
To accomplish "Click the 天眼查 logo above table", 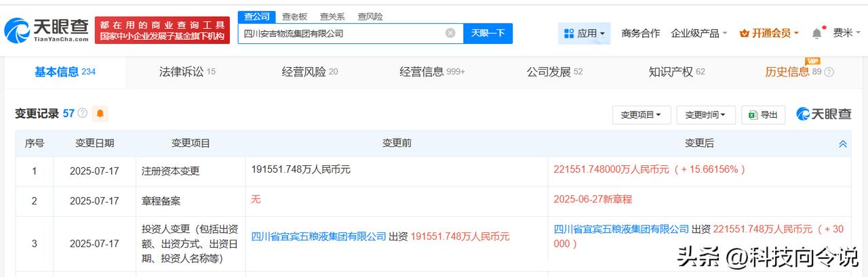I will click(825, 114).
